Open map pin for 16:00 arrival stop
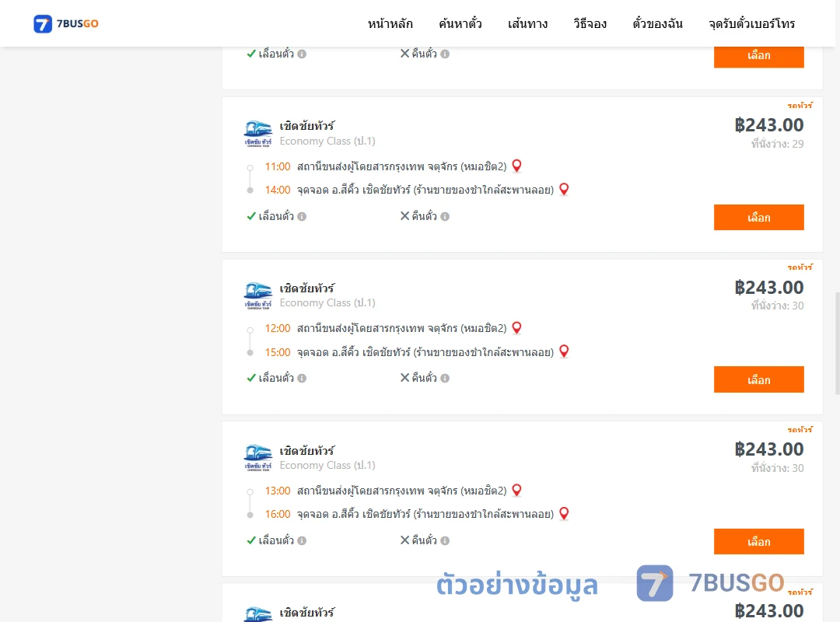The height and width of the screenshot is (622, 840). pyautogui.click(x=564, y=514)
